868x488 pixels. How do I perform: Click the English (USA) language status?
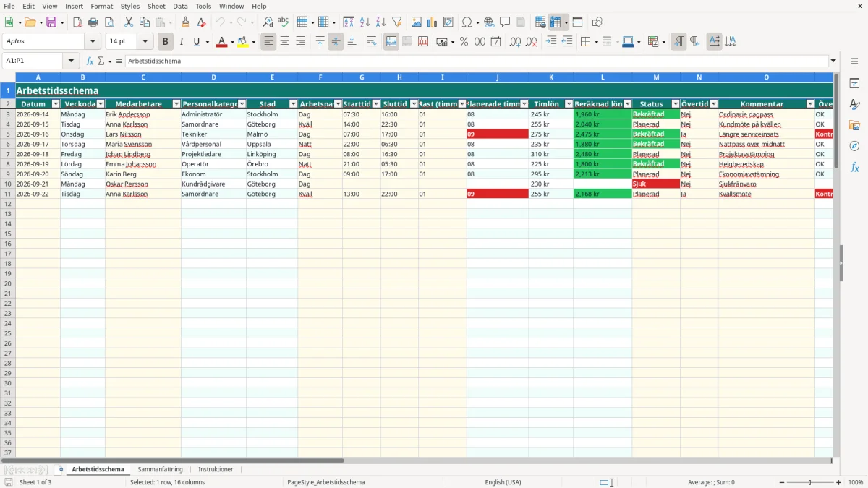(x=503, y=482)
